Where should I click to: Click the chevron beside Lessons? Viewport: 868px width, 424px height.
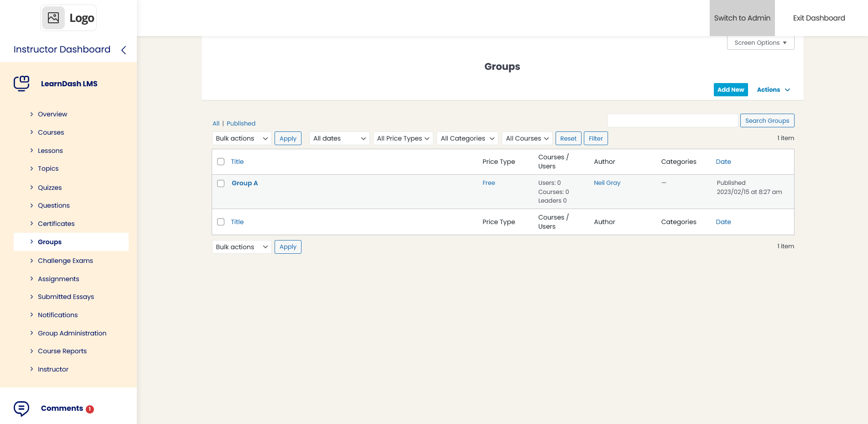click(31, 151)
